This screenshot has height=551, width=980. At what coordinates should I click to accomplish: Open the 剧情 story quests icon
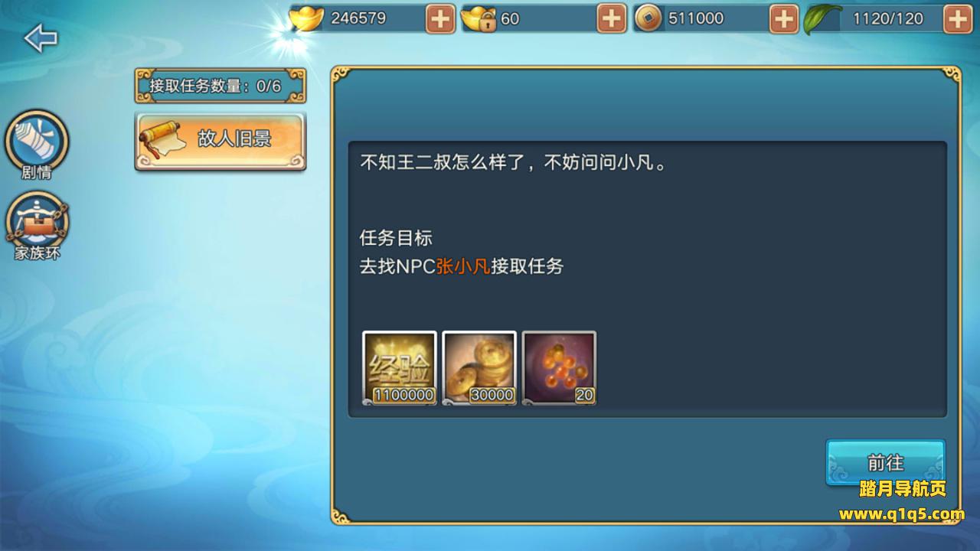pyautogui.click(x=37, y=145)
